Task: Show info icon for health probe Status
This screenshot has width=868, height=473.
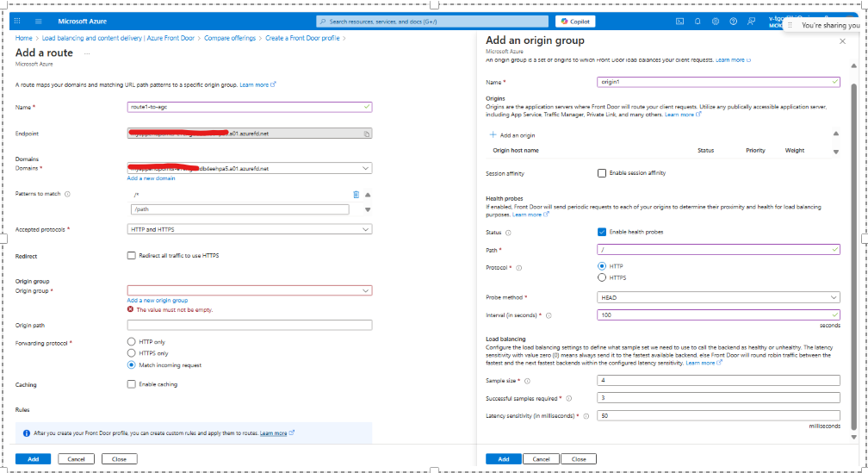Action: coord(508,233)
